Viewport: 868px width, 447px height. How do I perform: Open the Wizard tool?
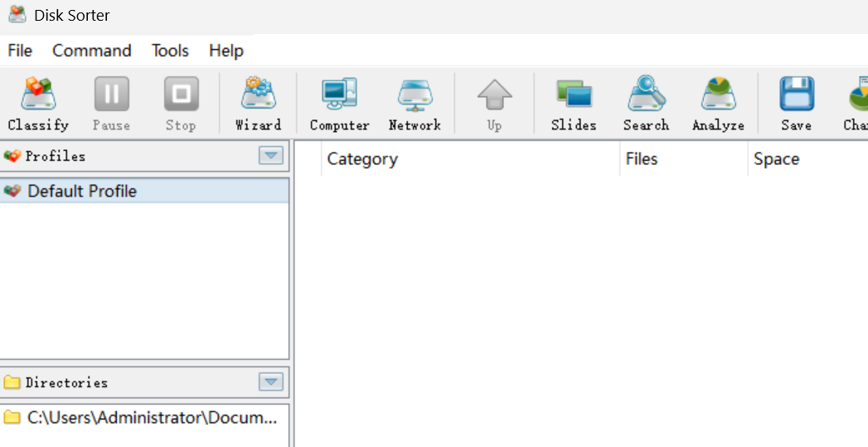(258, 104)
